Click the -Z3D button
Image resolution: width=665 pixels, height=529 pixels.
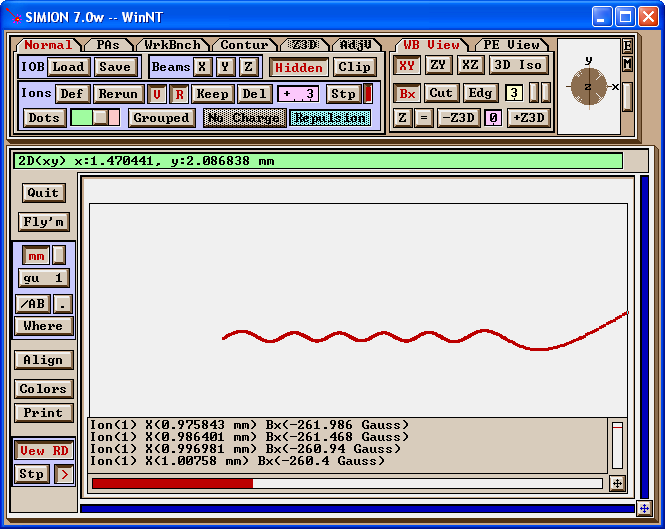pos(458,118)
